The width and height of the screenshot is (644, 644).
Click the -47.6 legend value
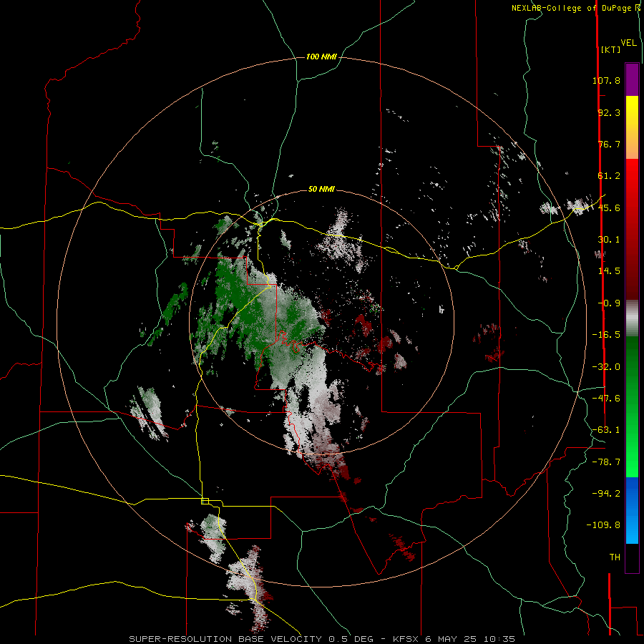(606, 399)
